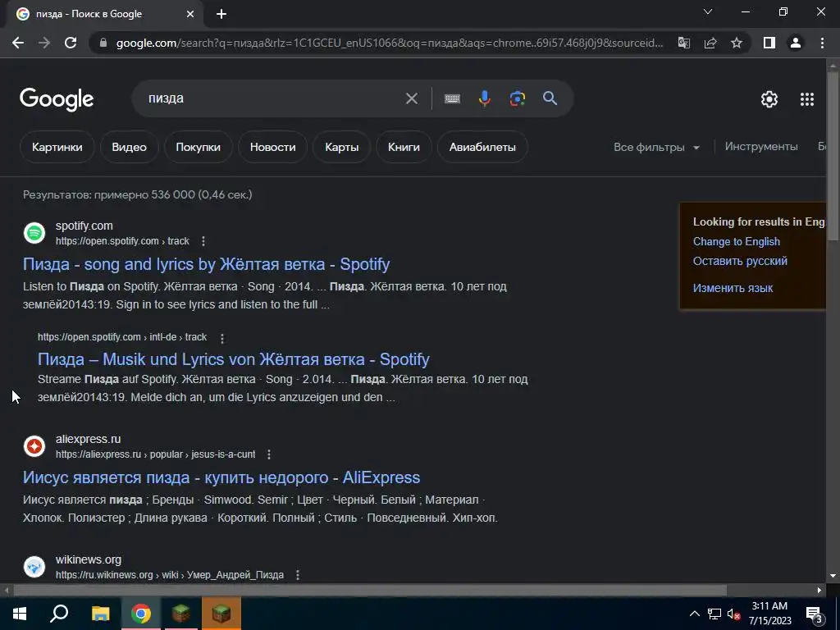Open a new tab with the plus button
Screen dimensions: 840x630
[x=221, y=14]
